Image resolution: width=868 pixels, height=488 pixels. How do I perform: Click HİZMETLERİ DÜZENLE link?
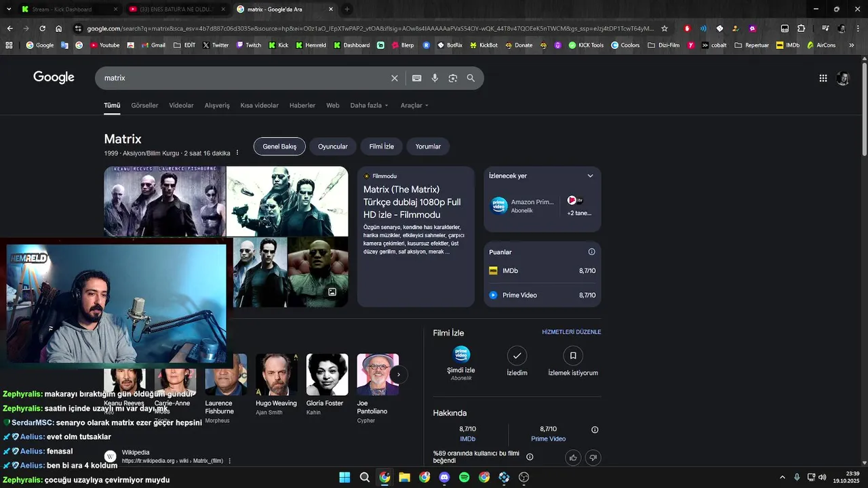tap(572, 332)
